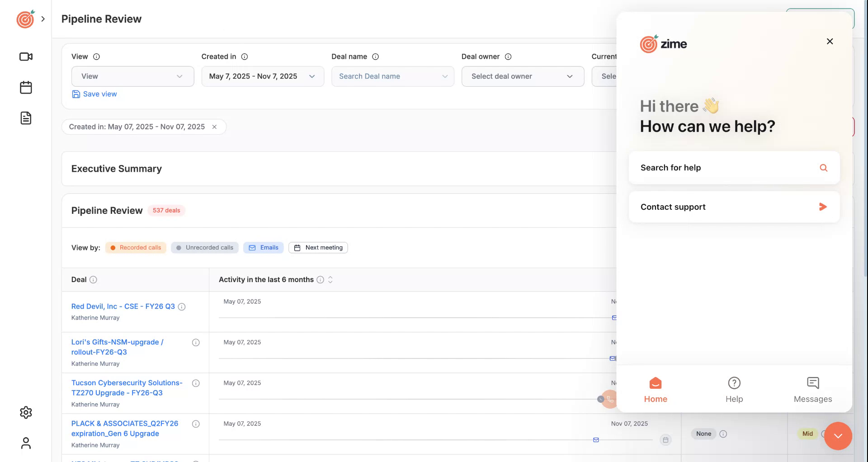The height and width of the screenshot is (462, 868).
Task: Switch to the Messages tab in chat widget
Action: (x=813, y=389)
